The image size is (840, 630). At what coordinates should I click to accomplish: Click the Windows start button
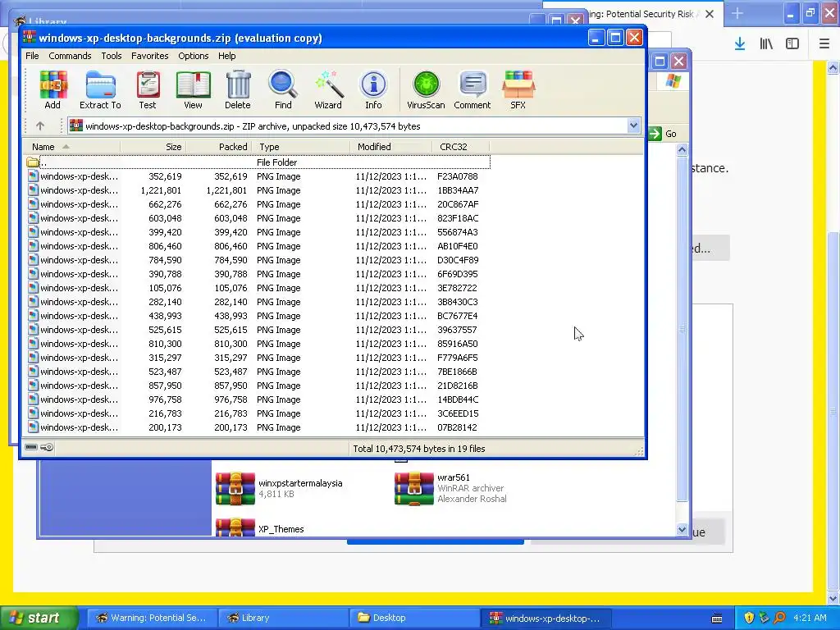(39, 618)
